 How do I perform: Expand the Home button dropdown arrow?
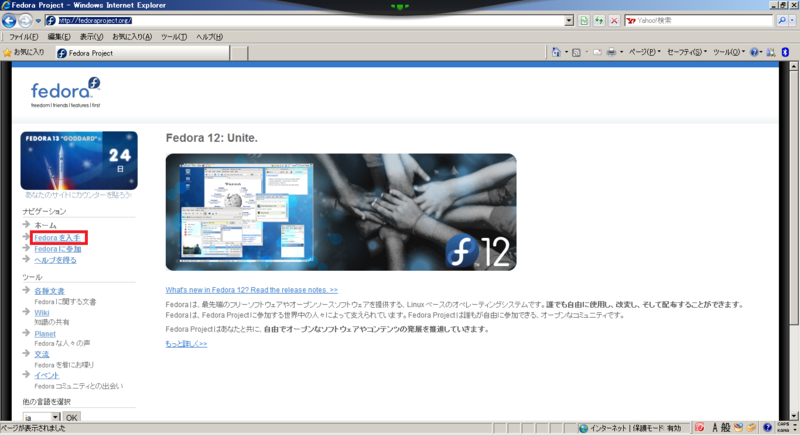coord(566,52)
